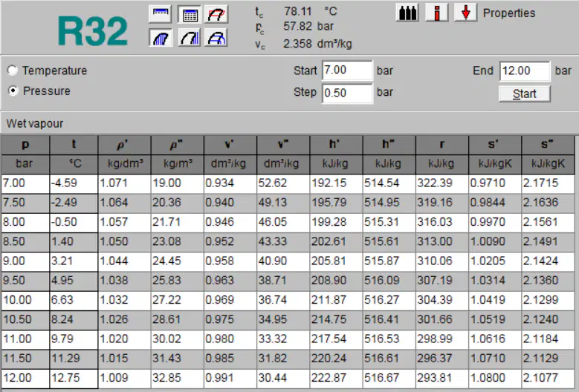Click the 7.00 pressure cell in the table
The width and height of the screenshot is (579, 392).
tap(25, 183)
